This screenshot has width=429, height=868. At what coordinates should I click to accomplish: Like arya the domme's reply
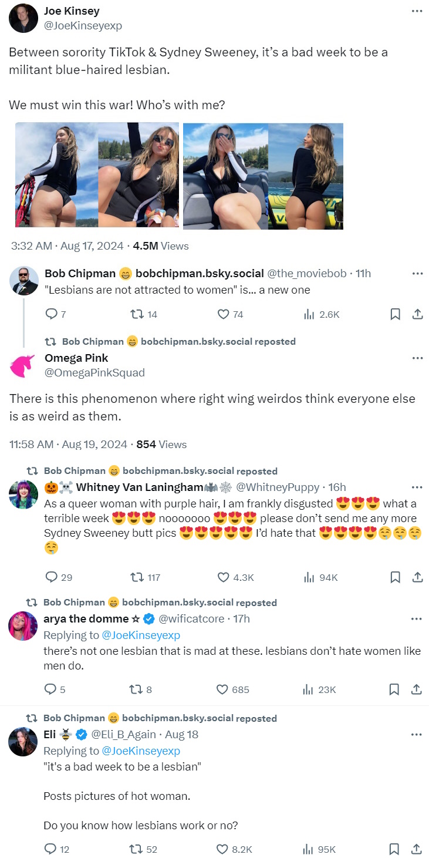(223, 689)
